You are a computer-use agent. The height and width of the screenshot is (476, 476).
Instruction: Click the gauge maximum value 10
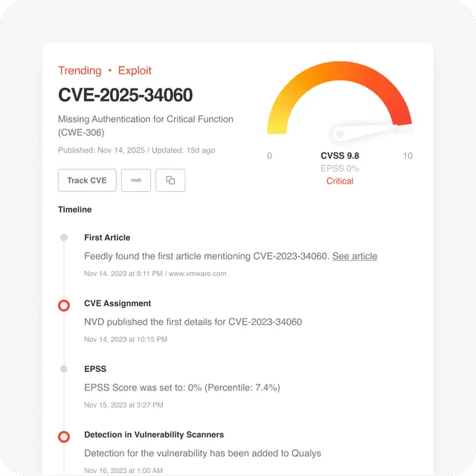(408, 155)
